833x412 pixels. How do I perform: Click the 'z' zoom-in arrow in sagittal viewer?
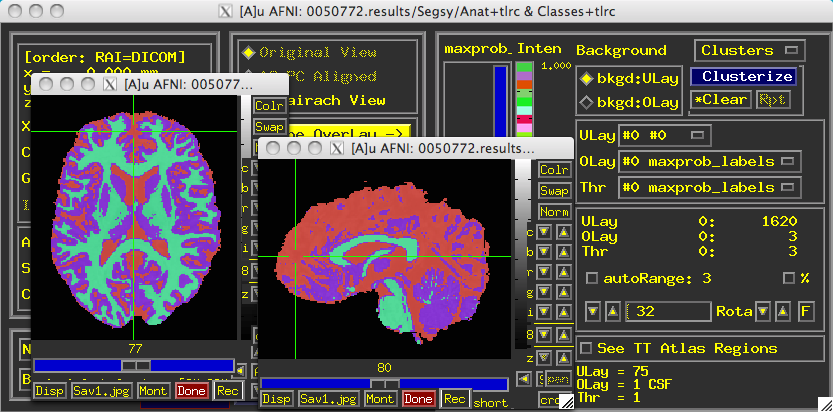click(564, 357)
